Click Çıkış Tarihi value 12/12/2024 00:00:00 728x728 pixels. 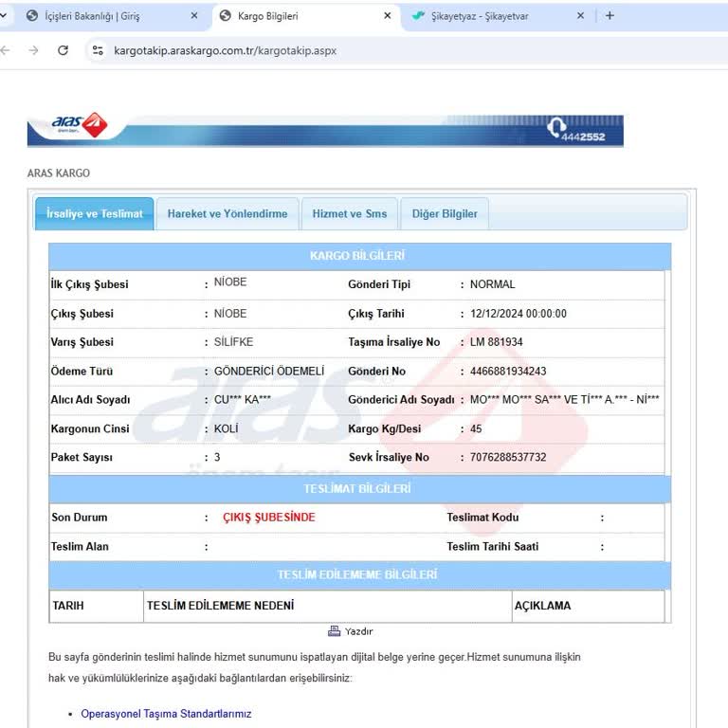(519, 314)
